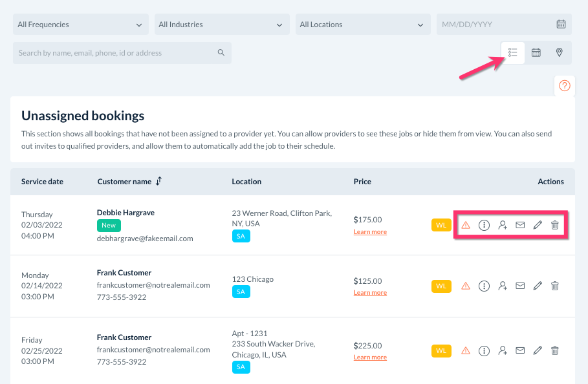The height and width of the screenshot is (384, 588).
Task: Switch to the map pin view
Action: [x=559, y=53]
